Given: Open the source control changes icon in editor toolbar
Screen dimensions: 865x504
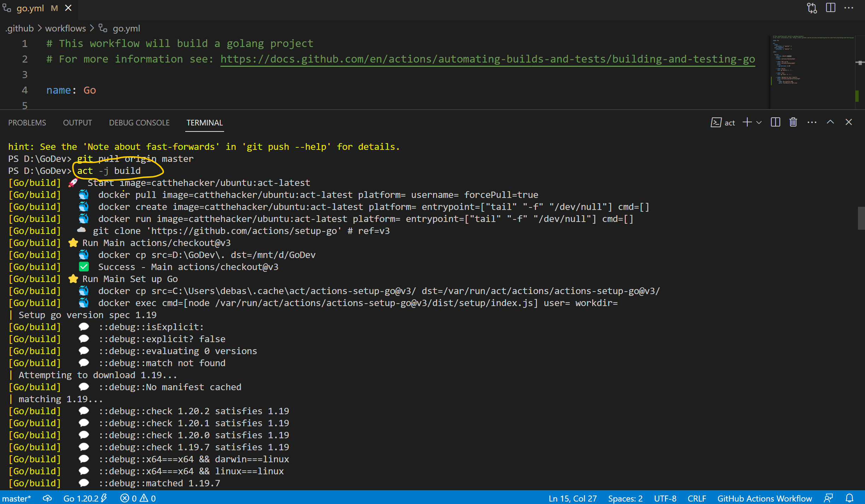Looking at the screenshot, I should (x=812, y=8).
